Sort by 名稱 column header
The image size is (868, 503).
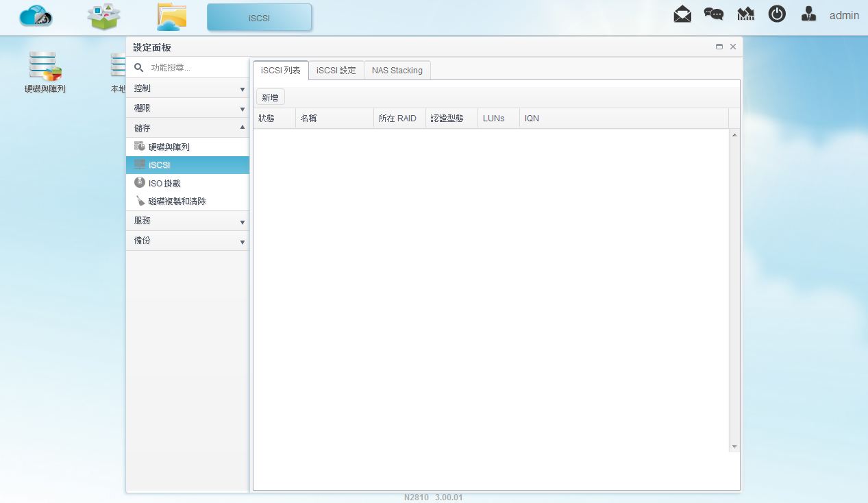coord(335,119)
